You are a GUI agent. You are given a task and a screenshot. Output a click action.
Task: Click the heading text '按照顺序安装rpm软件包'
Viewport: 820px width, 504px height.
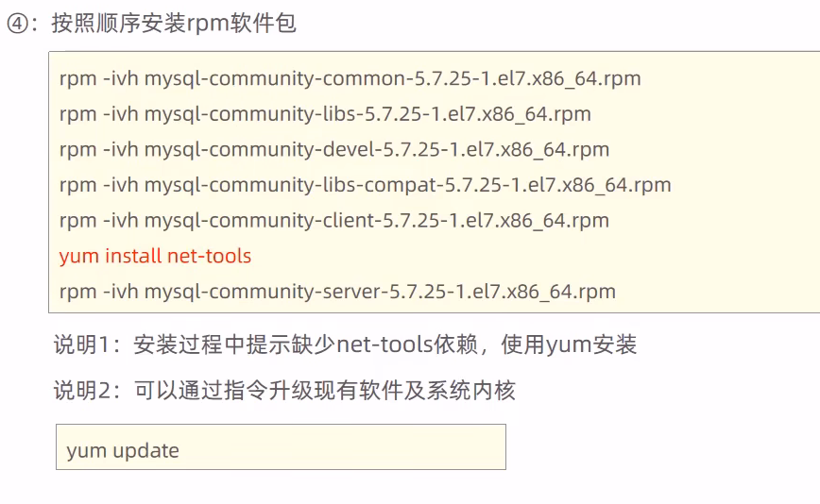tap(174, 24)
